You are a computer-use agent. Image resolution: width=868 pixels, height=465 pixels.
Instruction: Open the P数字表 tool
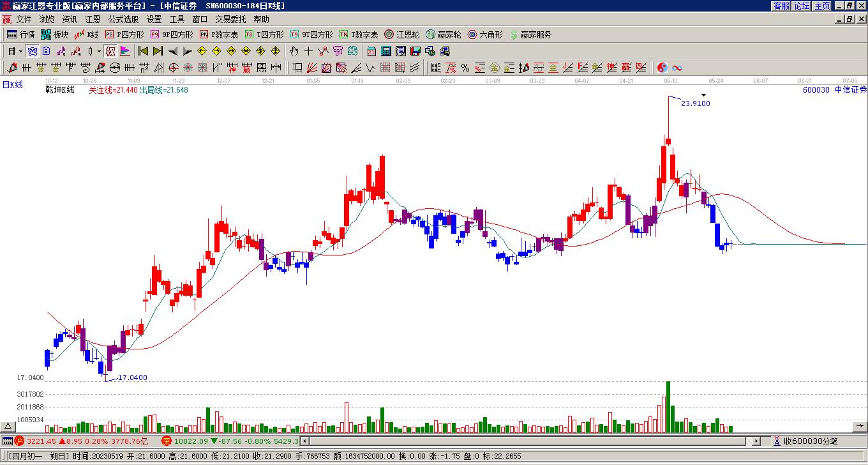click(219, 34)
